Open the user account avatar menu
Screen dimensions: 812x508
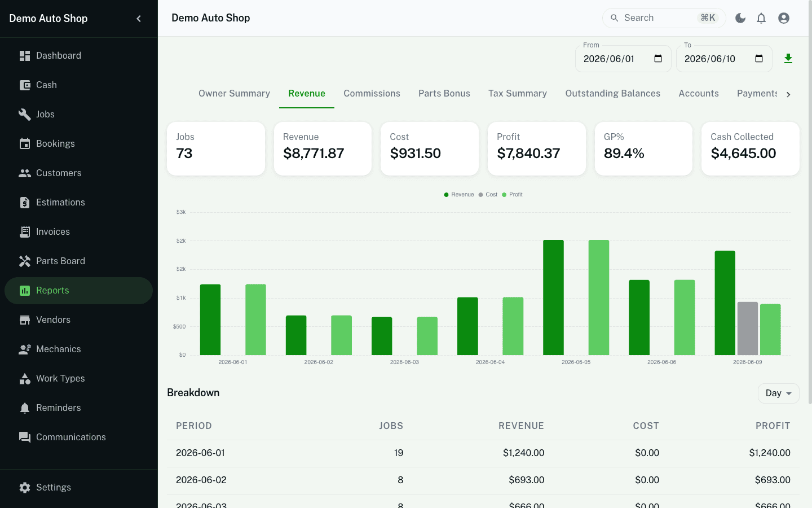(784, 18)
